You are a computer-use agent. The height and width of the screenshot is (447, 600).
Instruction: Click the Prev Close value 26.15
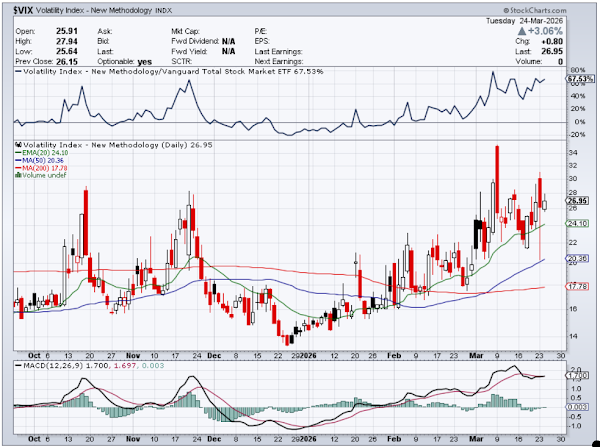pyautogui.click(x=67, y=61)
